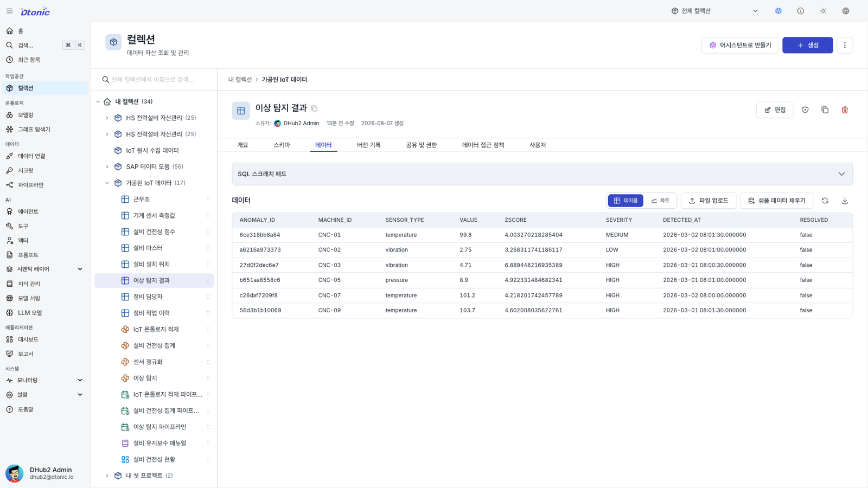Expand the 모니터링 section

tap(44, 380)
